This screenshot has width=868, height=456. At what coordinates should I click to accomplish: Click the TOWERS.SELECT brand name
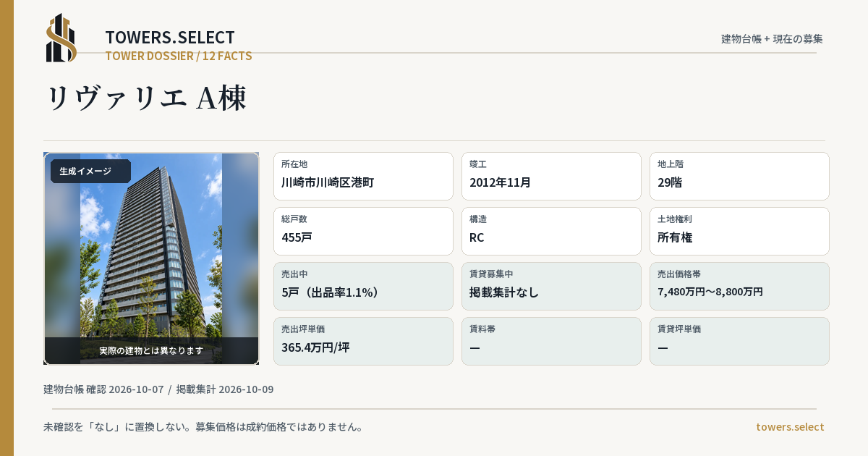(x=170, y=38)
